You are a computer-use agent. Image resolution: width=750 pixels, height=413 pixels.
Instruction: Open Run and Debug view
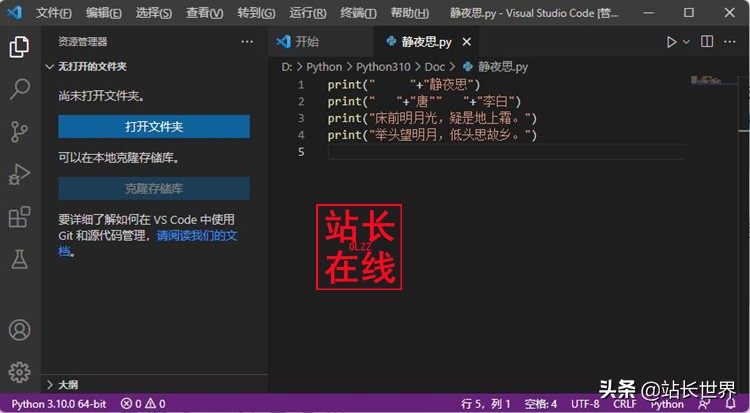(19, 174)
